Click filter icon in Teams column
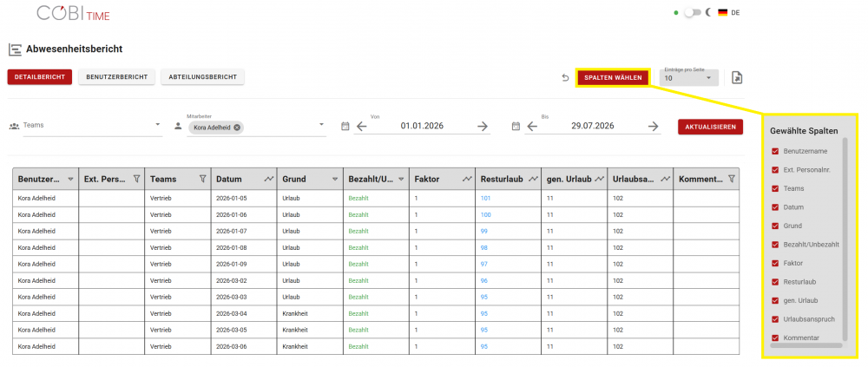Viewport: 868px width, 367px height. pos(202,179)
